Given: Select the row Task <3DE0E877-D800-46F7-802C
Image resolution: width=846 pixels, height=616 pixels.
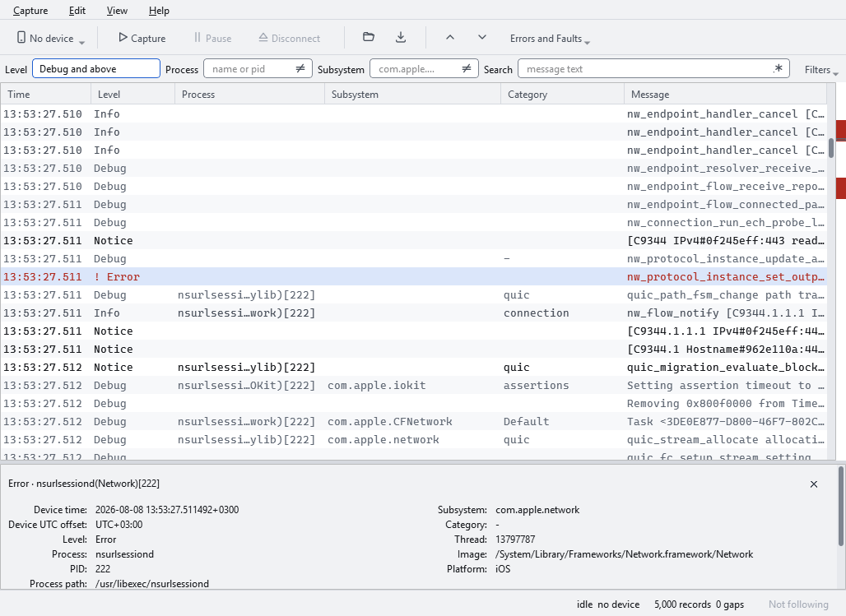Looking at the screenshot, I should coord(413,421).
